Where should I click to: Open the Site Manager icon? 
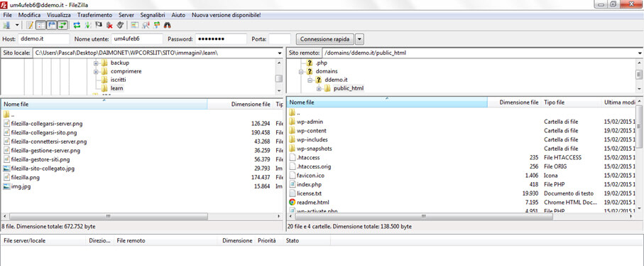(6, 25)
